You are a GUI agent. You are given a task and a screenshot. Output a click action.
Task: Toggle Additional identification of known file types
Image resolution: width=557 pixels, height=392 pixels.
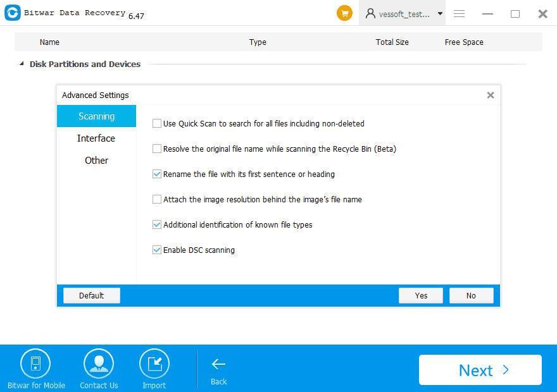tap(157, 224)
